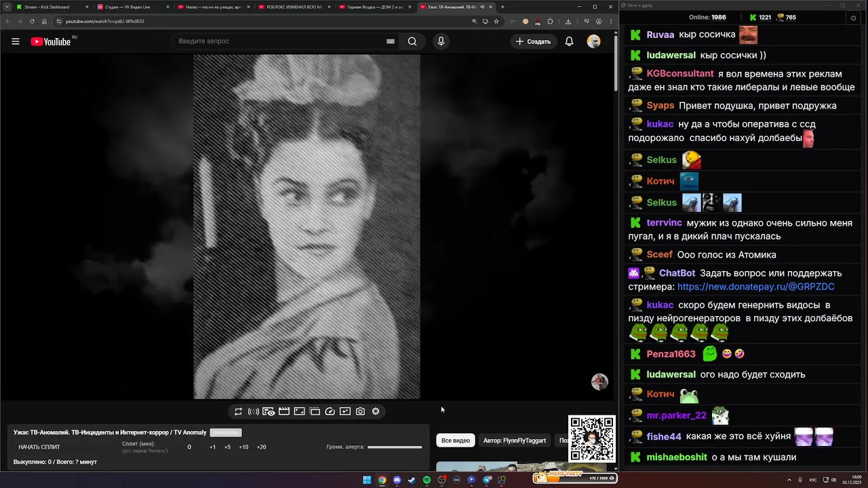This screenshot has height=488, width=868.
Task: Click the clapperboard cinema mode icon
Action: (x=284, y=411)
